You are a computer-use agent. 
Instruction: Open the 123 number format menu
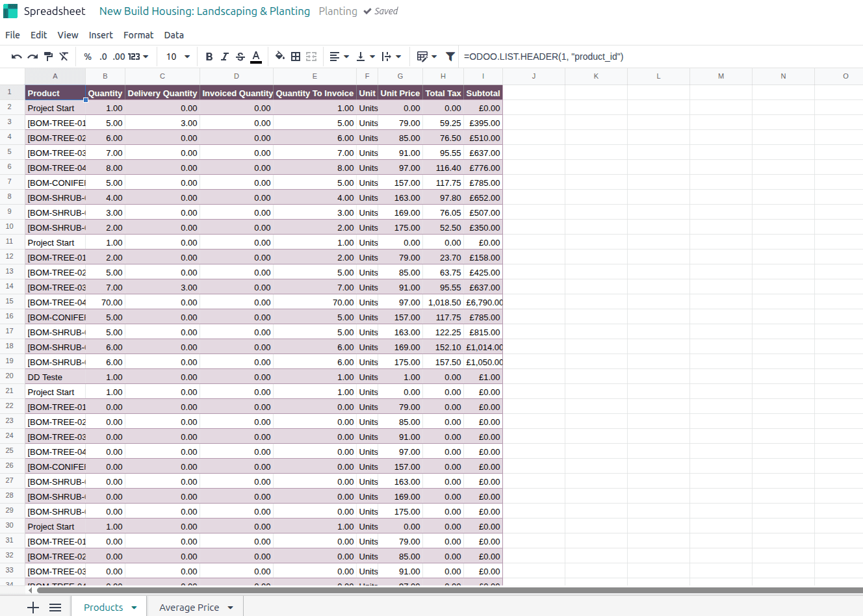(x=138, y=57)
